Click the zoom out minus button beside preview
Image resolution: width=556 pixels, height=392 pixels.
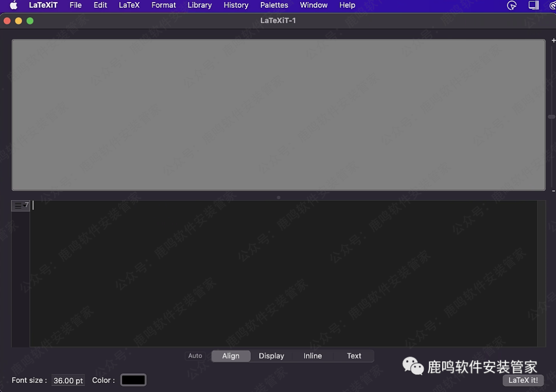click(x=553, y=191)
